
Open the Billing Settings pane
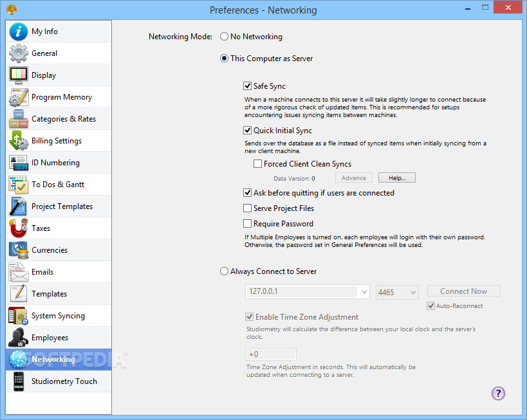point(59,141)
